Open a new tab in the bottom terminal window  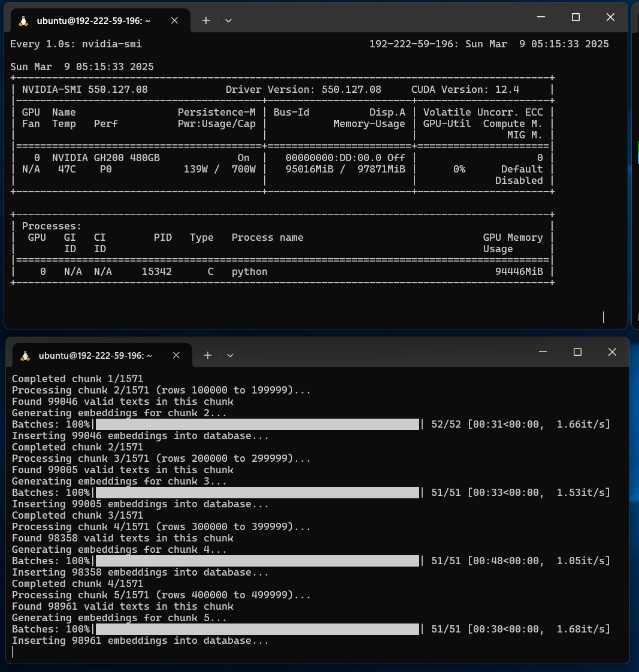tap(208, 355)
